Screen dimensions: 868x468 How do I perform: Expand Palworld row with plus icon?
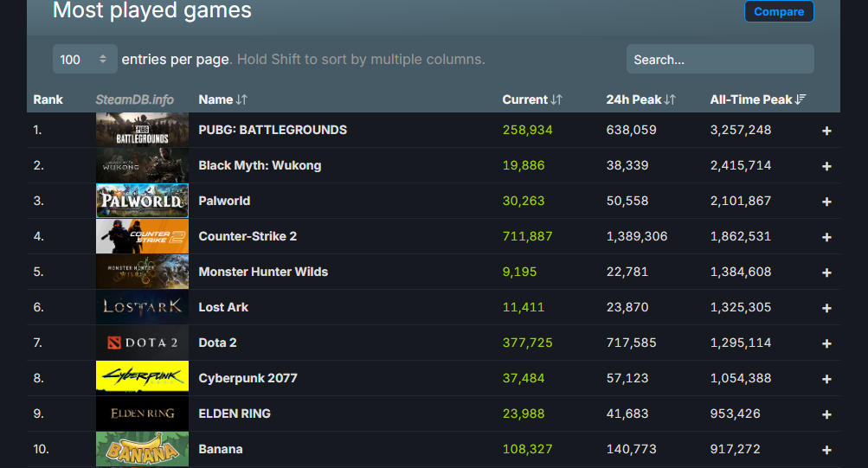pos(826,202)
